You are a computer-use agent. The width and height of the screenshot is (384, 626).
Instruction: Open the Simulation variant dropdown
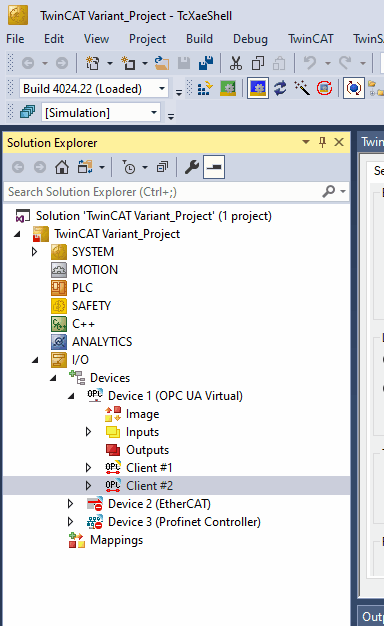pos(154,113)
